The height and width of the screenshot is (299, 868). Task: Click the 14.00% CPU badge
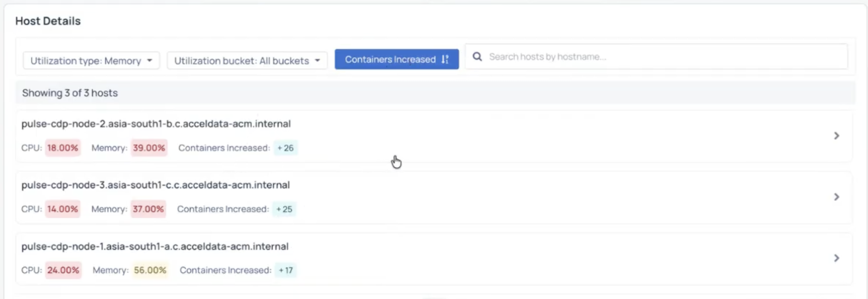click(63, 209)
